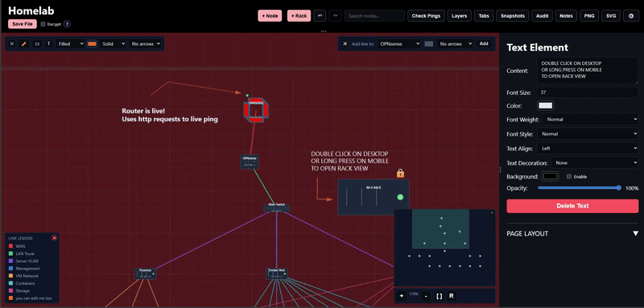Image resolution: width=644 pixels, height=308 pixels.
Task: Click the + Node button
Action: tap(270, 16)
